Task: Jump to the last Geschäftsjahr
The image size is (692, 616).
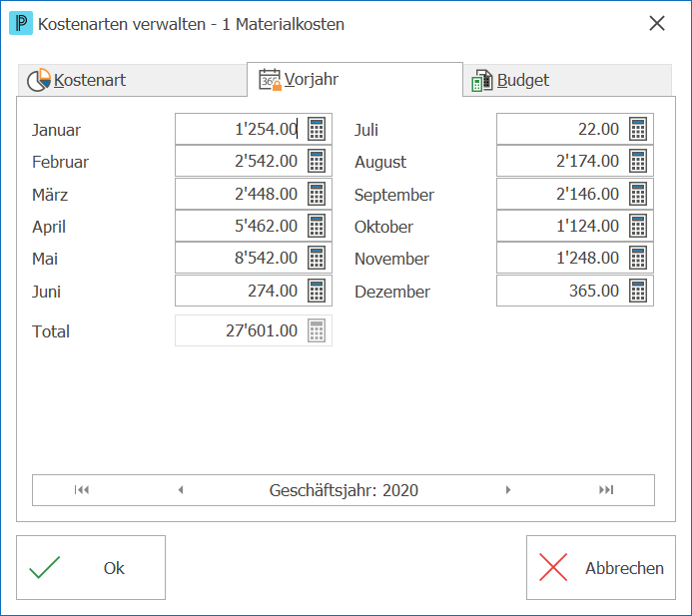Action: click(606, 490)
